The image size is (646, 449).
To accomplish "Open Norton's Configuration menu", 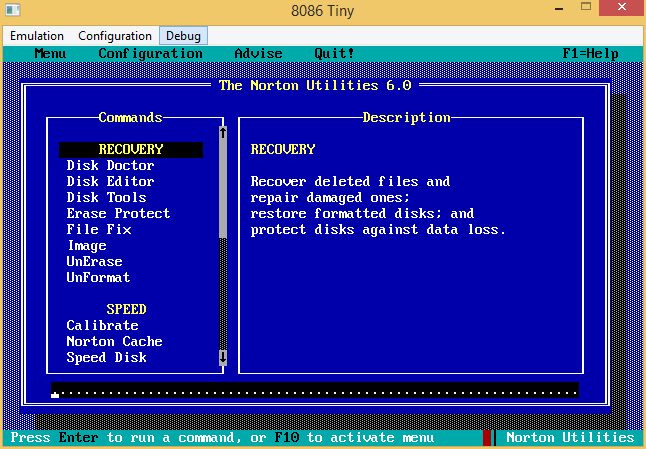I will click(x=150, y=54).
